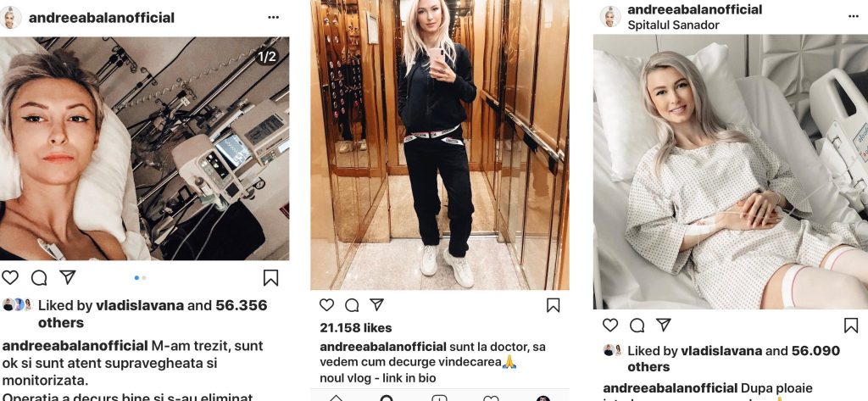This screenshot has height=401, width=868.
Task: Open the three-dot options menu of the first post
Action: tap(274, 17)
